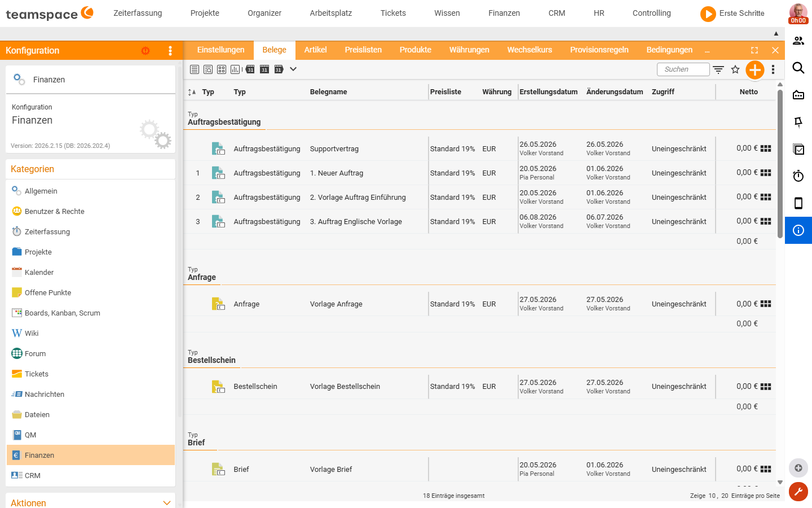
Task: Open Supportvertrag row grid menu
Action: pyautogui.click(x=766, y=148)
